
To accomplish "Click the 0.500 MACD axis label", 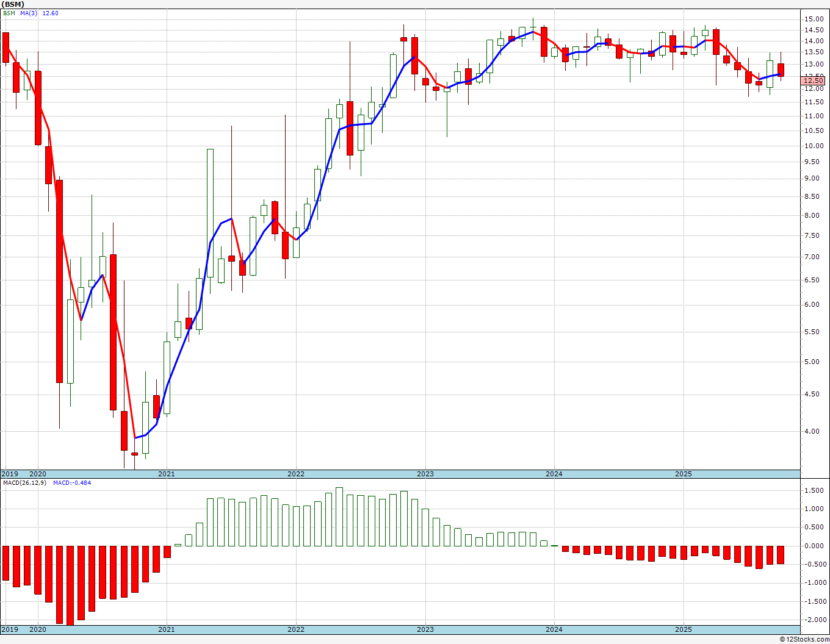I will tap(814, 527).
